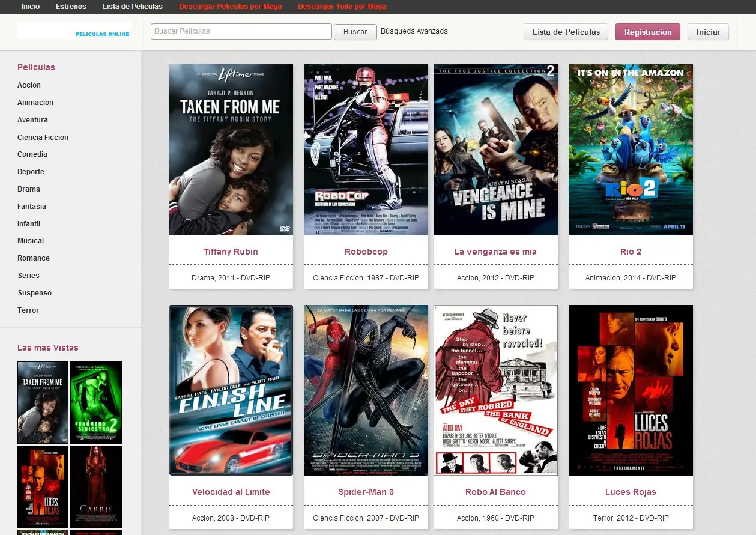
Task: Open the Inicio menu item
Action: coord(31,7)
